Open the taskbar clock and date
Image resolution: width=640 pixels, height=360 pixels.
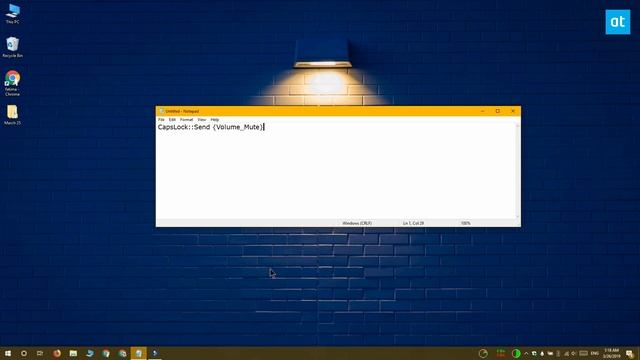point(611,353)
